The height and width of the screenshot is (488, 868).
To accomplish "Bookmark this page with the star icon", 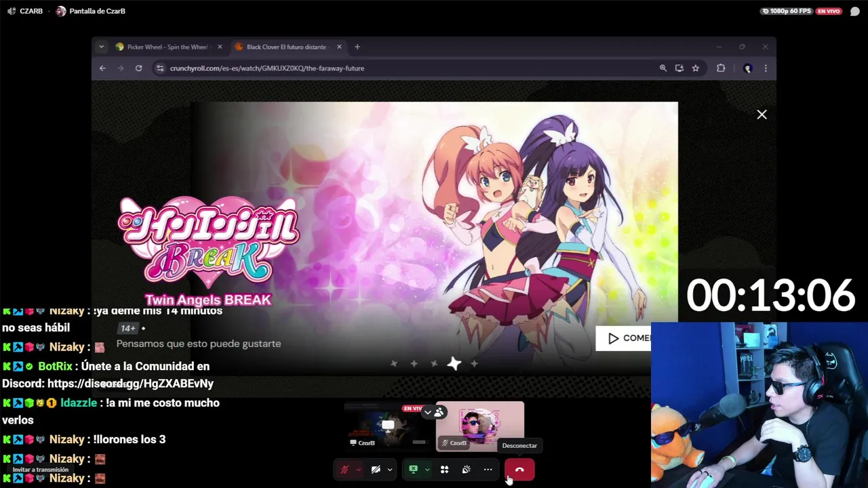I will [x=695, y=68].
